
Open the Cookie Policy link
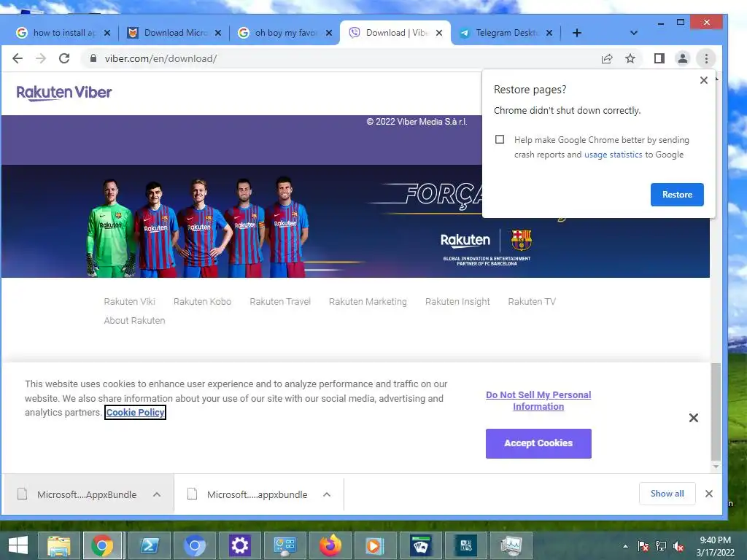[x=135, y=413]
